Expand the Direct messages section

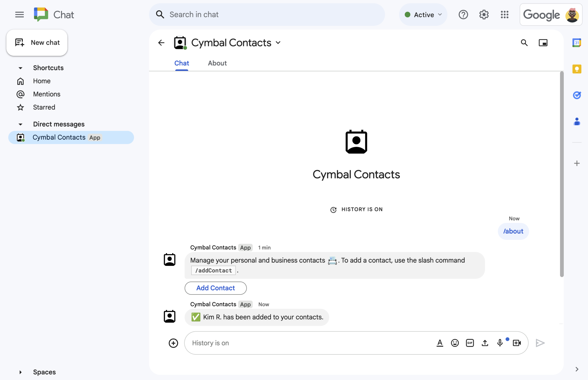pyautogui.click(x=20, y=124)
